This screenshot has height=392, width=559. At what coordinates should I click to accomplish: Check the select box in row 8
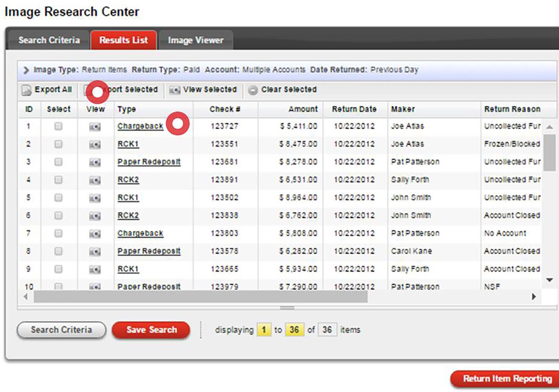[58, 251]
